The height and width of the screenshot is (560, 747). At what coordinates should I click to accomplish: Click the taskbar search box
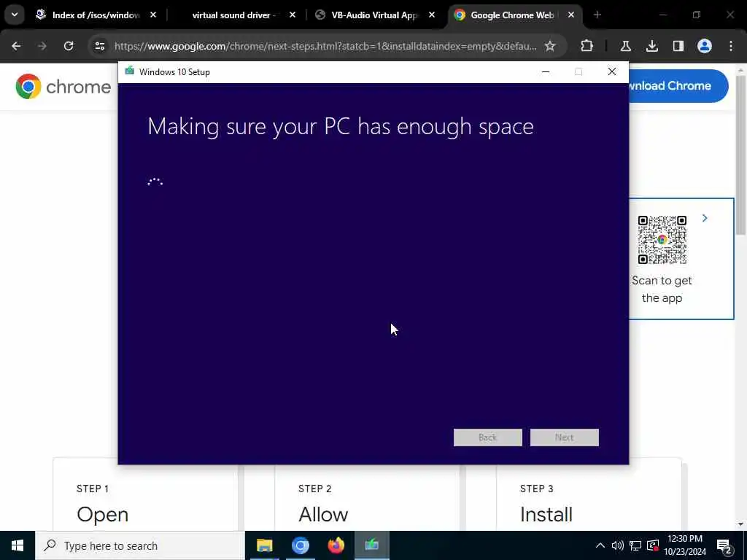point(140,545)
